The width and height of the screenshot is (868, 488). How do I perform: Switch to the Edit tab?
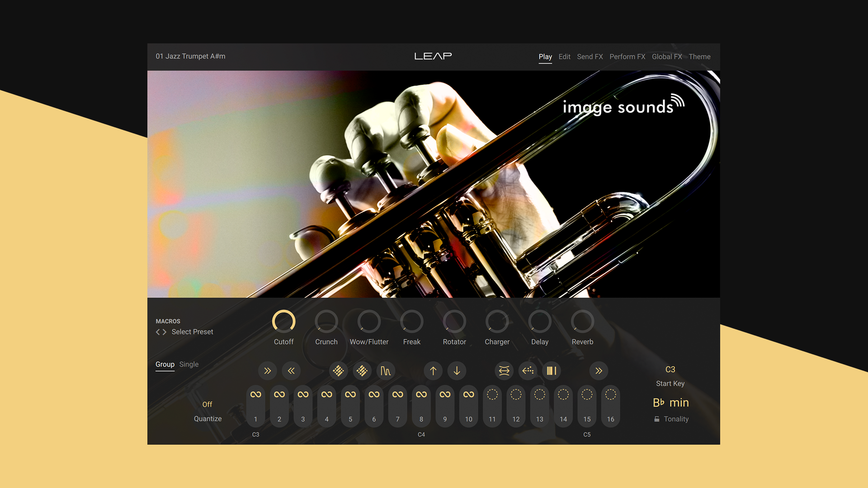(564, 56)
